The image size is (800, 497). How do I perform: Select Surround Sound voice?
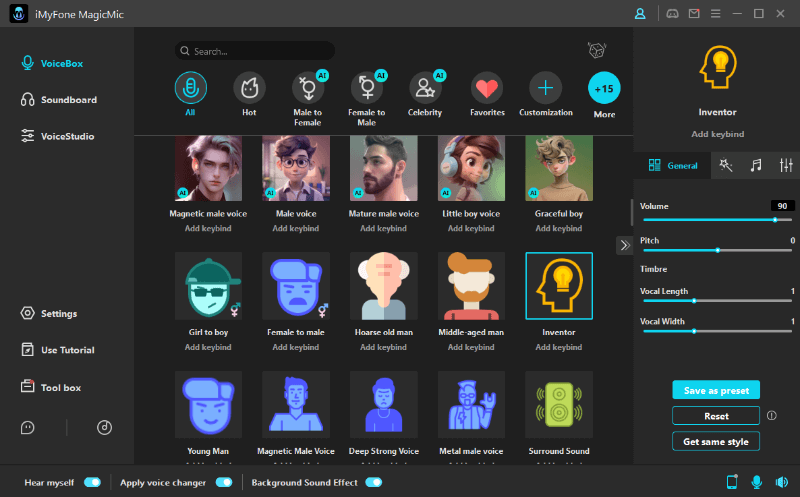[x=559, y=405]
